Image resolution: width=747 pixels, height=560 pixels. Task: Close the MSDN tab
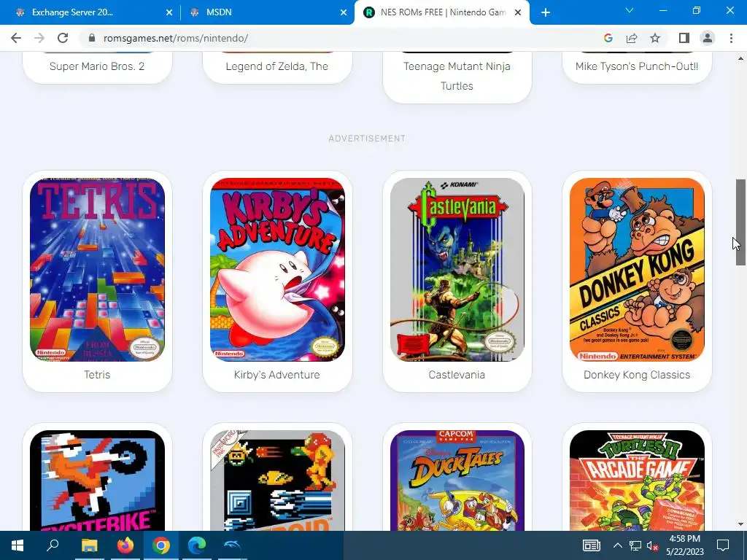click(x=344, y=12)
